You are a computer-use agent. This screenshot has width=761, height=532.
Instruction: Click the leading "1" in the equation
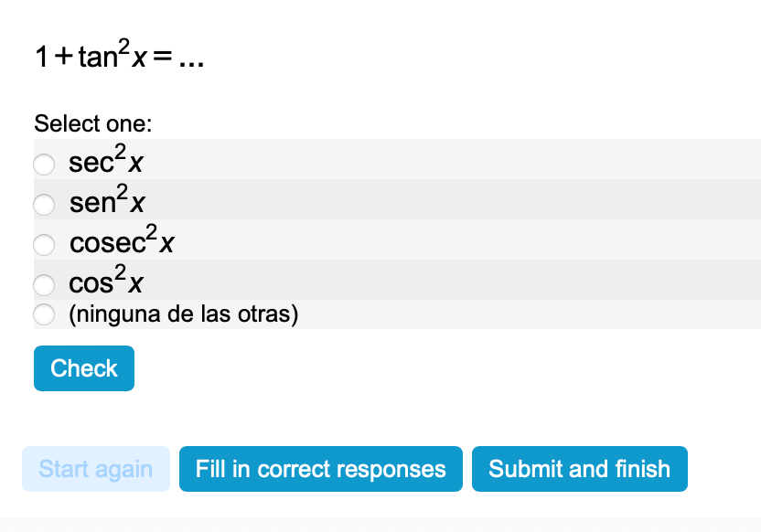pos(42,59)
